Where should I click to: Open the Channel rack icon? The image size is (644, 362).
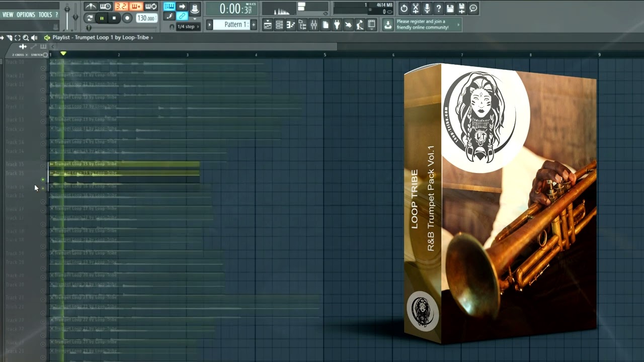pyautogui.click(x=279, y=25)
